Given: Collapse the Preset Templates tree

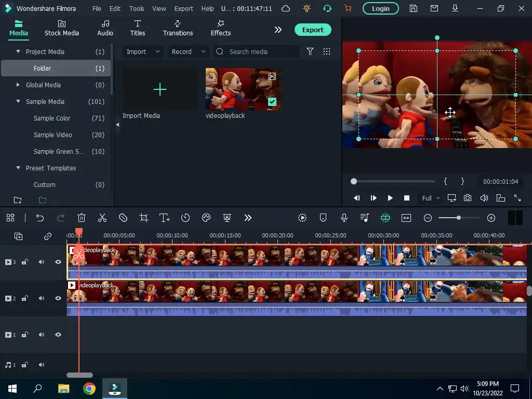Looking at the screenshot, I should pos(18,168).
